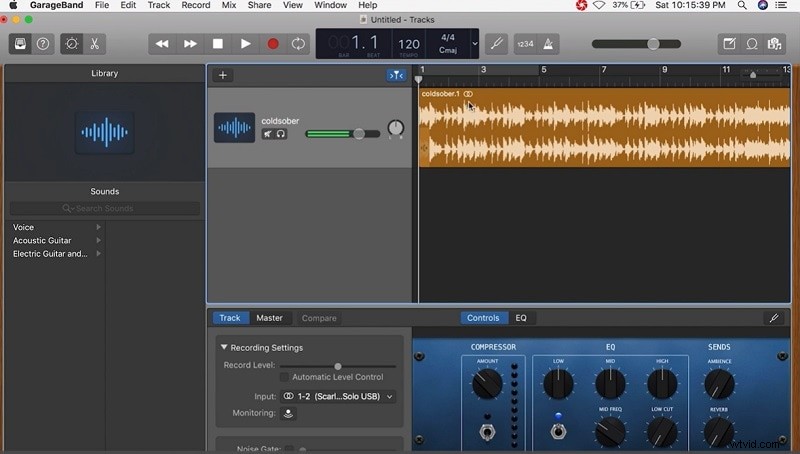Toggle Smart Controls dial button
The height and width of the screenshot is (454, 800).
pyautogui.click(x=71, y=44)
